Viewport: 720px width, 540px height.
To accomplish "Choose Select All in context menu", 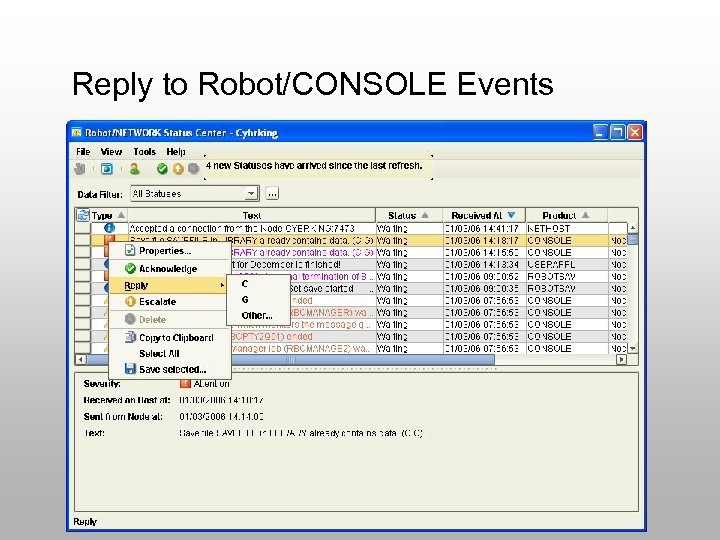I will tap(170, 354).
